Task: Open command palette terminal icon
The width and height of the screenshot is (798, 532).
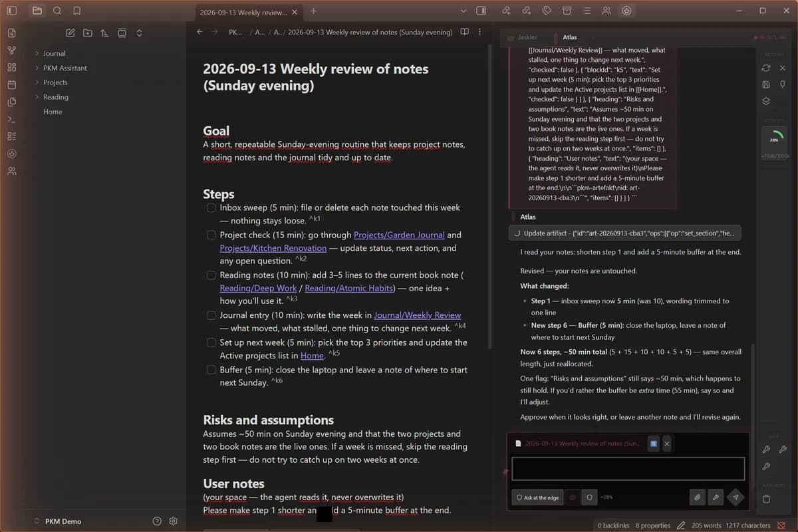Action: [x=11, y=119]
